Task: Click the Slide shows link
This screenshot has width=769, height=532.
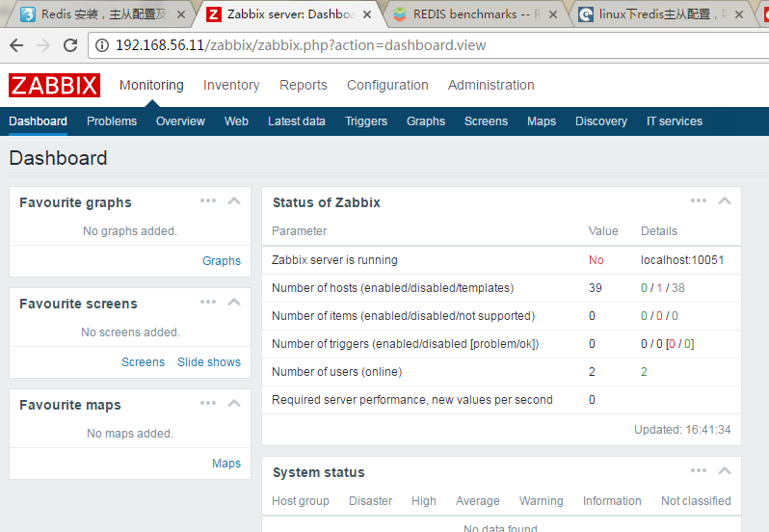Action: click(209, 361)
